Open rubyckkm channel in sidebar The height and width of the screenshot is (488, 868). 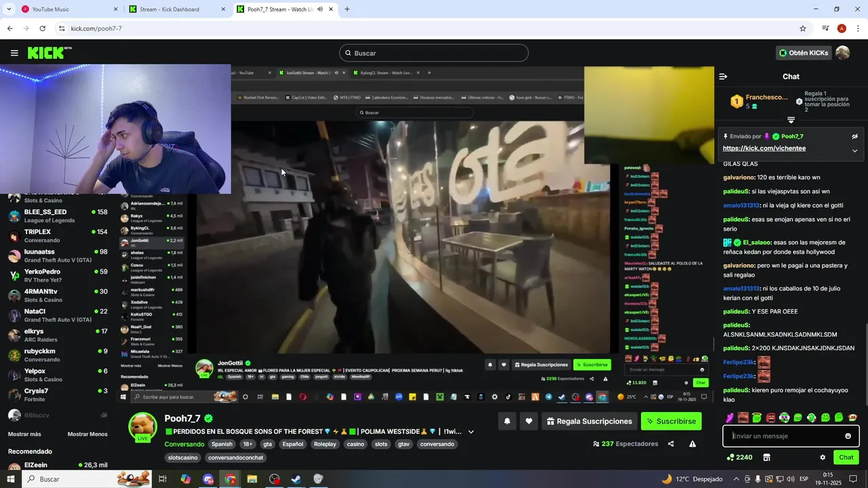58,355
